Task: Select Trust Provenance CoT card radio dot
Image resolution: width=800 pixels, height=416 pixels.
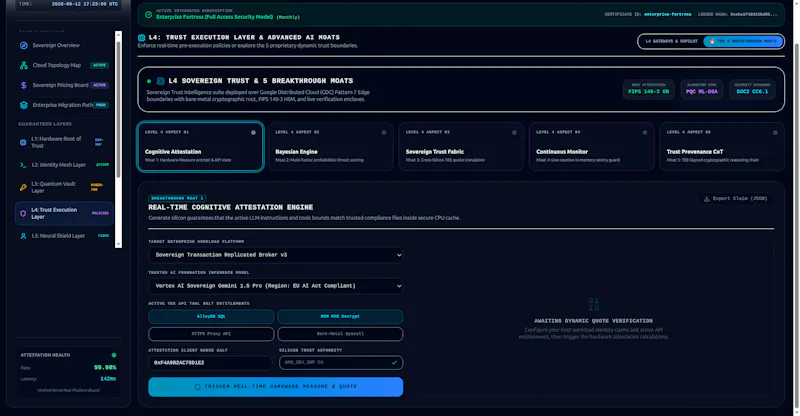Action: click(775, 132)
